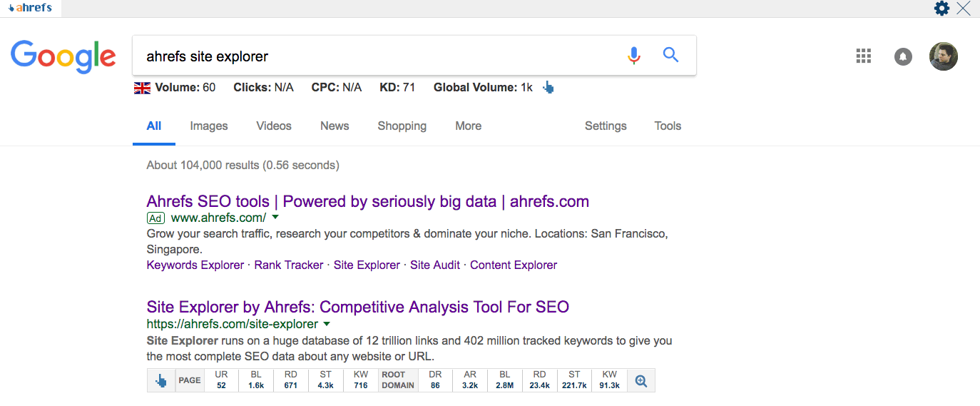Click the page UR 52 cell
This screenshot has height=406, width=980.
click(x=221, y=380)
